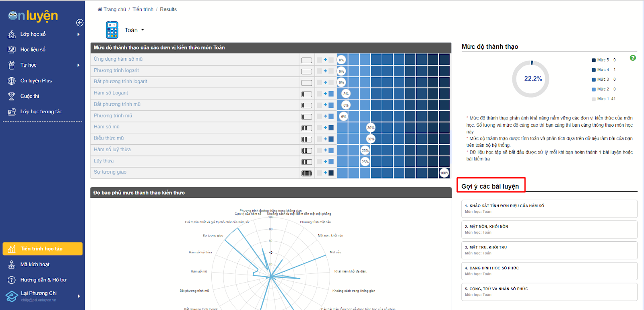644x310 pixels.
Task: Expand the Lớp học số submenu arrow
Action: point(78,34)
